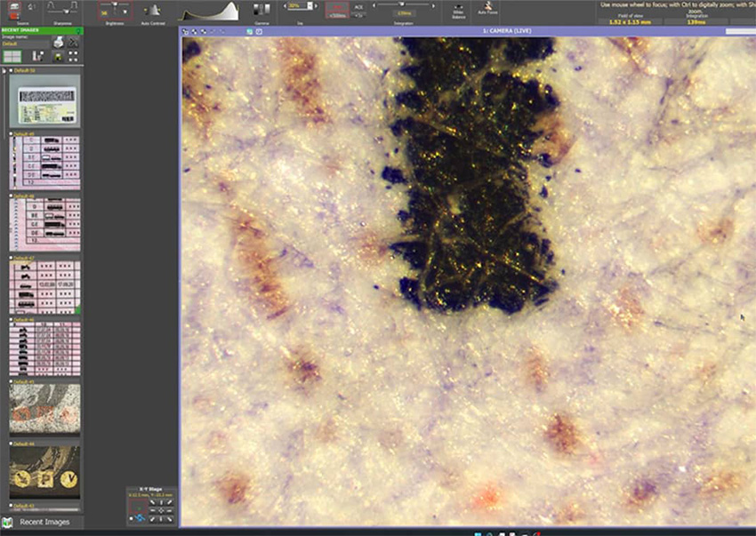This screenshot has height=536, width=756.
Task: Move the X-Y stage diagonally up-left
Action: 152,502
